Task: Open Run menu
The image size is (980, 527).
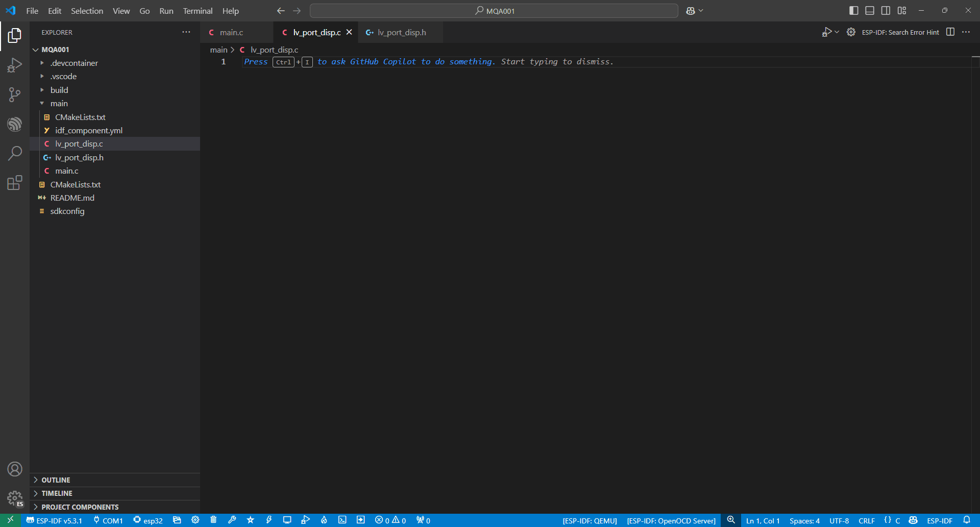Action: pos(166,11)
